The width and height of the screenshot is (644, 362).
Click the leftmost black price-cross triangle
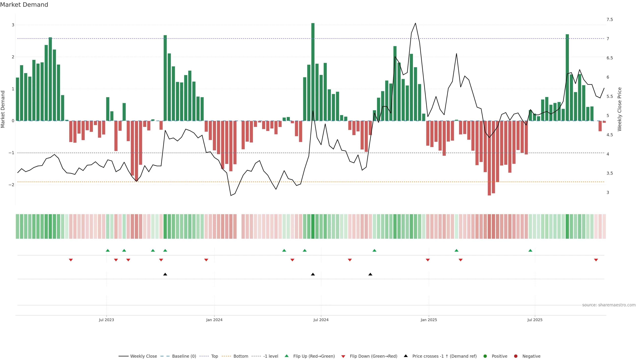[x=165, y=274]
